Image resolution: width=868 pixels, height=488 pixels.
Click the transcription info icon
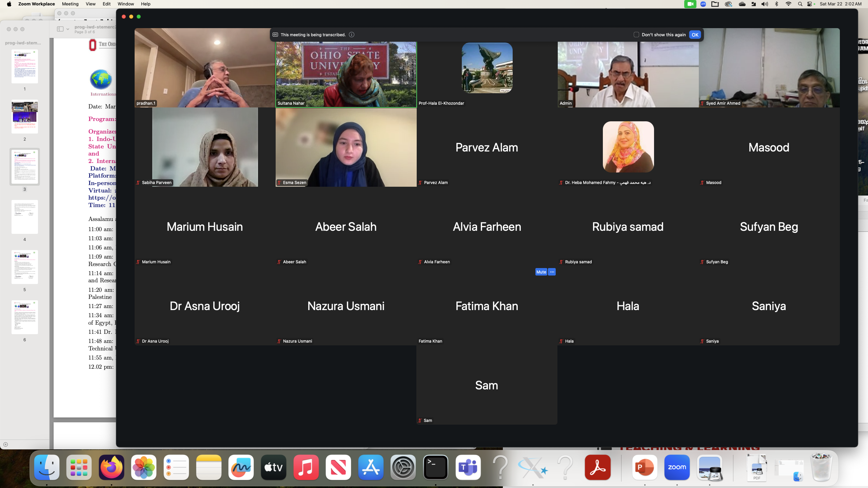pos(352,35)
